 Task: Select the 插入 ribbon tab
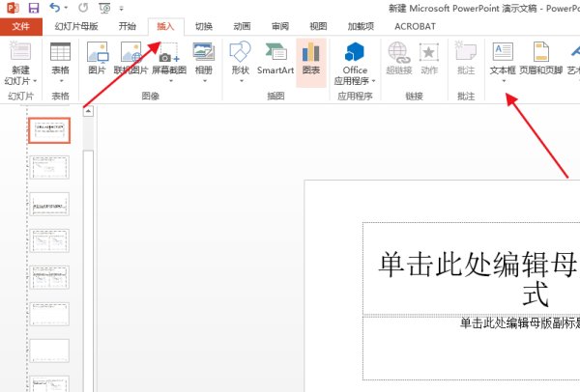(165, 26)
